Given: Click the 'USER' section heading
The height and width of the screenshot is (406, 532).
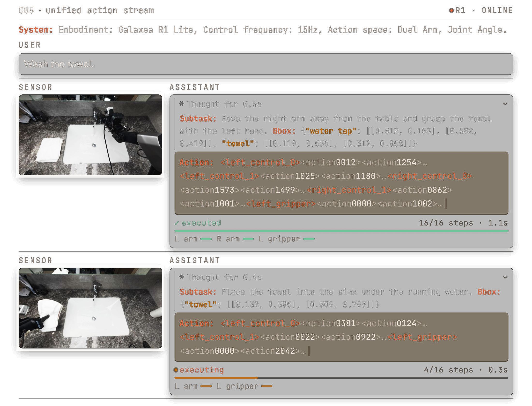Looking at the screenshot, I should pyautogui.click(x=30, y=45).
